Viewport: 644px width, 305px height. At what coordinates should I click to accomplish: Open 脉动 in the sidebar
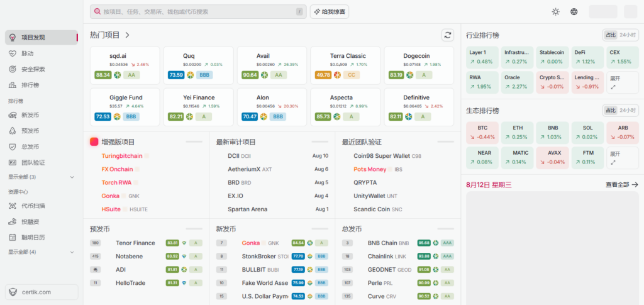[41, 53]
